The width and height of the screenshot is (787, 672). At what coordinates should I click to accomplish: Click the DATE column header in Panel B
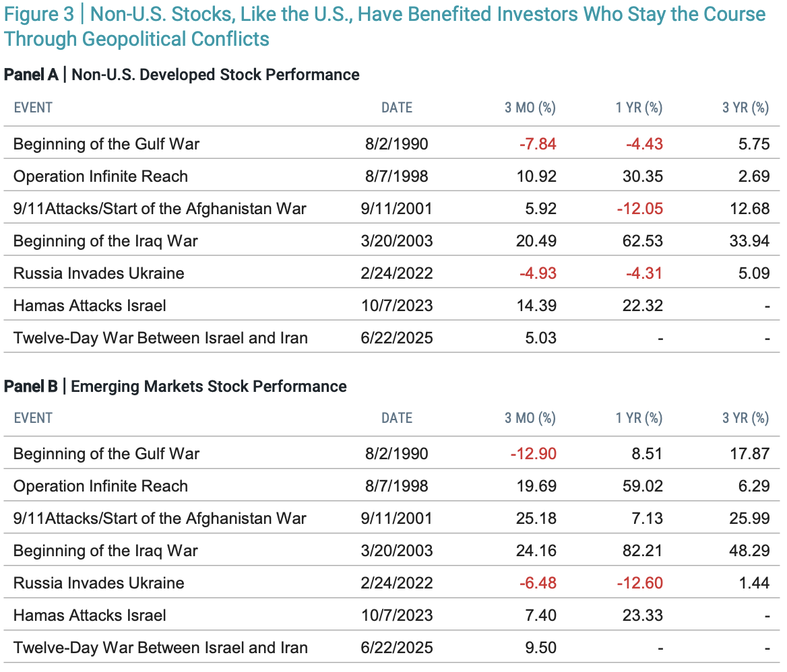coord(396,418)
